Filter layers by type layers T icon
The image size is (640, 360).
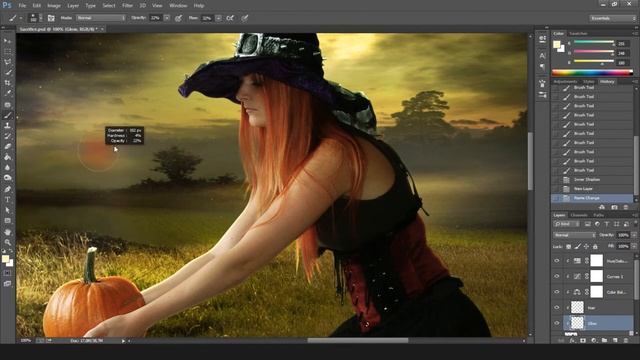[607, 224]
